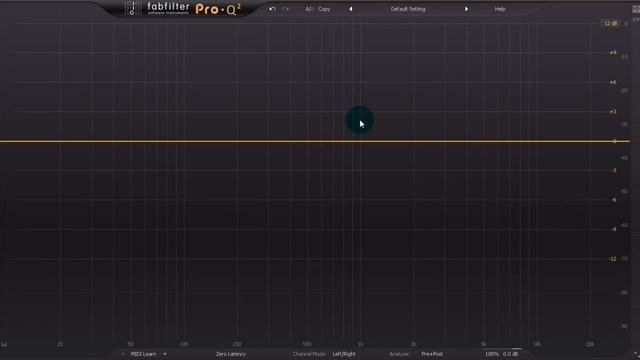Toggle the A/B state switch
This screenshot has width=640, height=360.
[x=309, y=9]
